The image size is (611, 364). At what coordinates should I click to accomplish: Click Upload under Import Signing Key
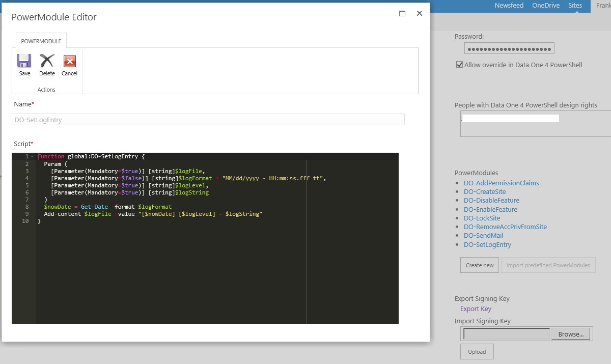pyautogui.click(x=477, y=351)
